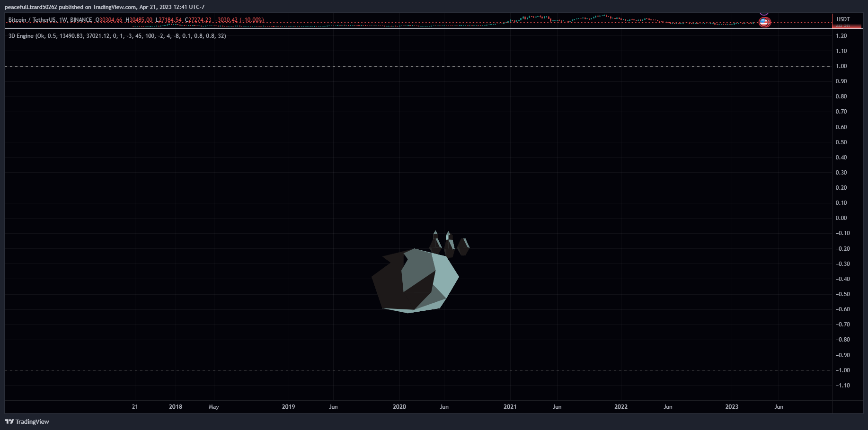Click the 2019 time axis label
Viewport: 868px width, 430px height.
tap(288, 407)
